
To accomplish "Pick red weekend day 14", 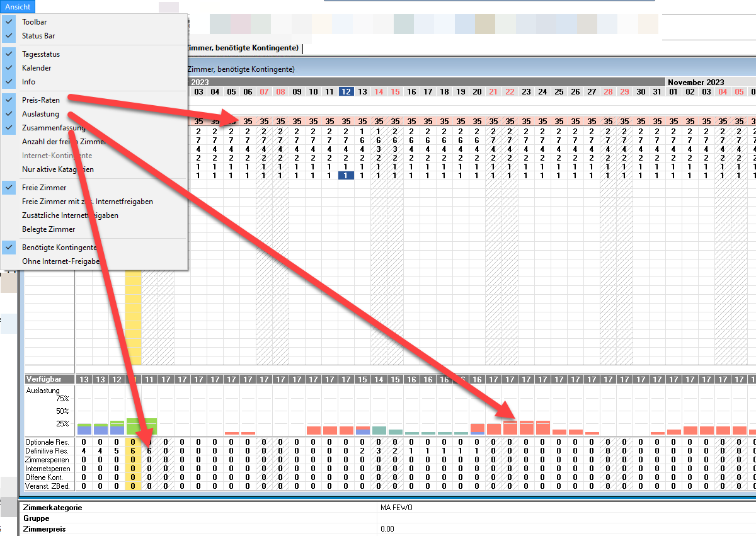I will pyautogui.click(x=379, y=92).
